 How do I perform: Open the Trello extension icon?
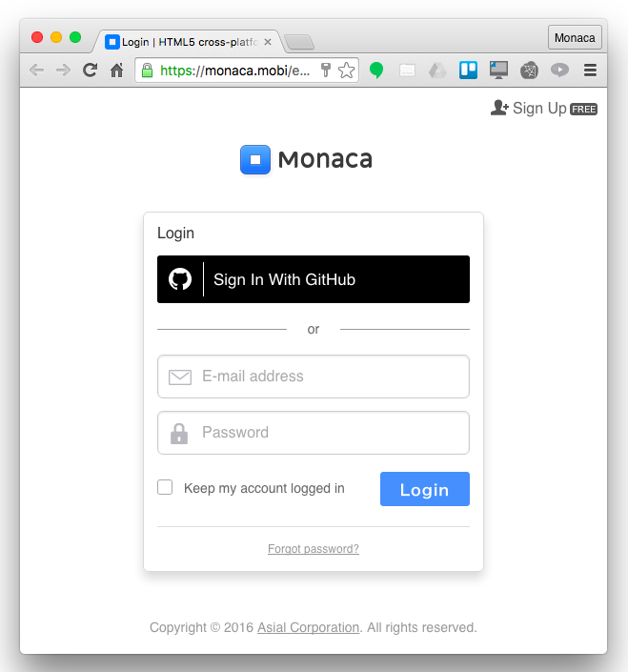pyautogui.click(x=468, y=70)
